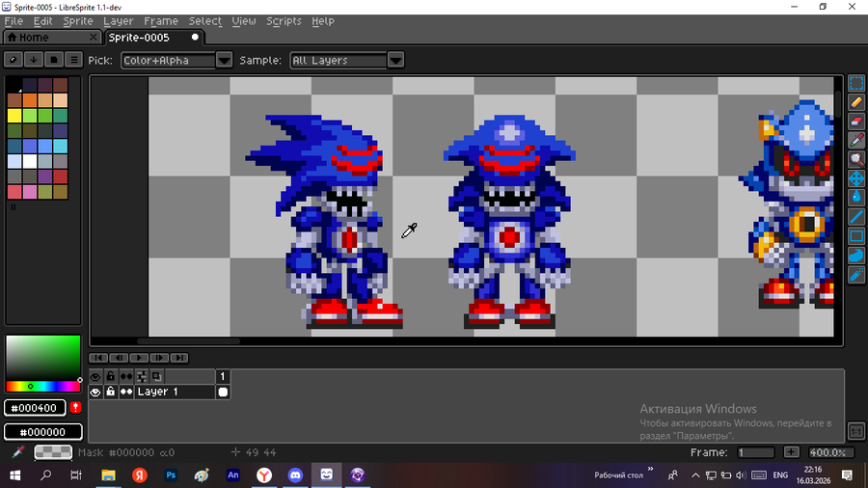
Task: Click the background color #000000 button
Action: (x=43, y=431)
